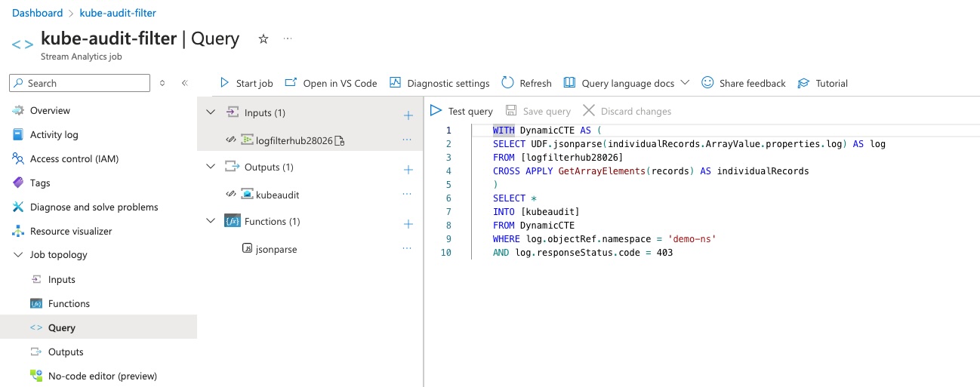Refresh the query page
This screenshot has width=980, height=387.
click(x=526, y=83)
